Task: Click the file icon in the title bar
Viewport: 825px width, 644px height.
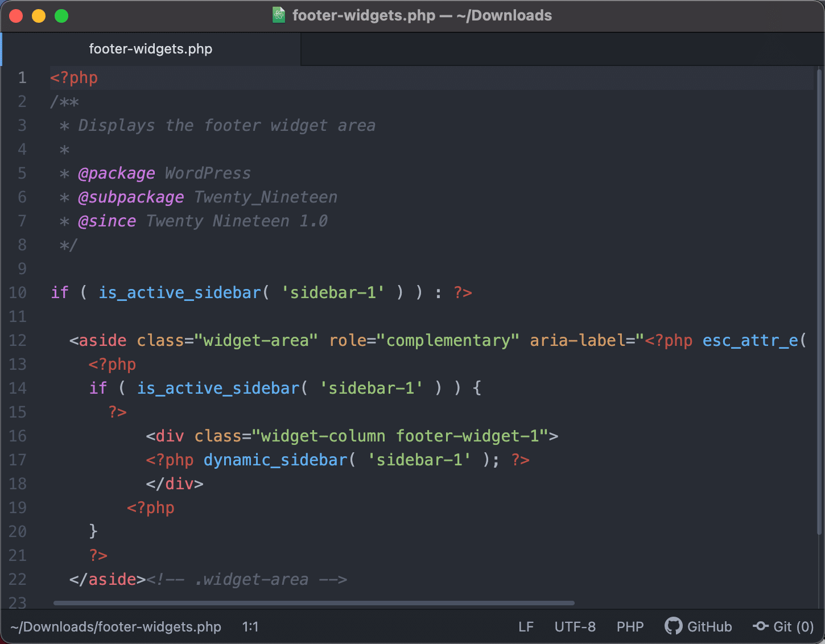Action: [x=279, y=15]
